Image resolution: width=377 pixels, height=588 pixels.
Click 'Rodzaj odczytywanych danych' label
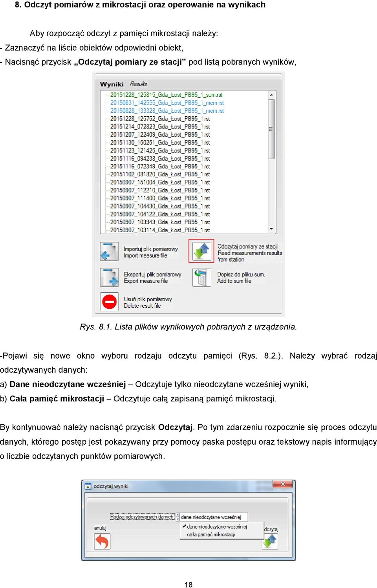tap(142, 517)
